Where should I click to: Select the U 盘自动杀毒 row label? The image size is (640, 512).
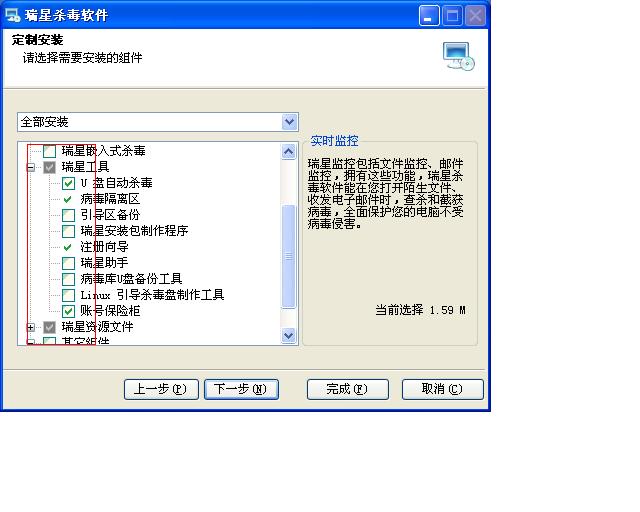coord(116,183)
